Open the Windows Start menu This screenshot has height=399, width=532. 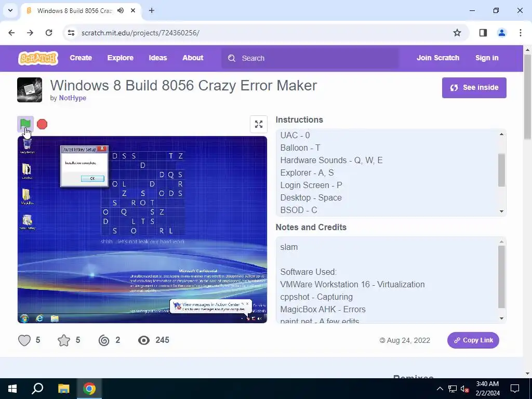tap(12, 389)
